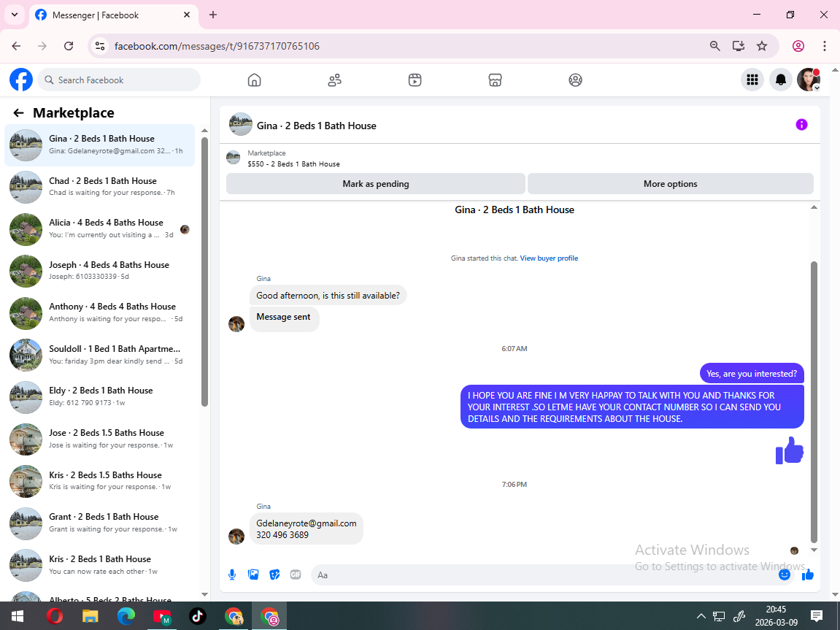This screenshot has height=630, width=840.
Task: Open site information icon in address bar
Action: (100, 46)
